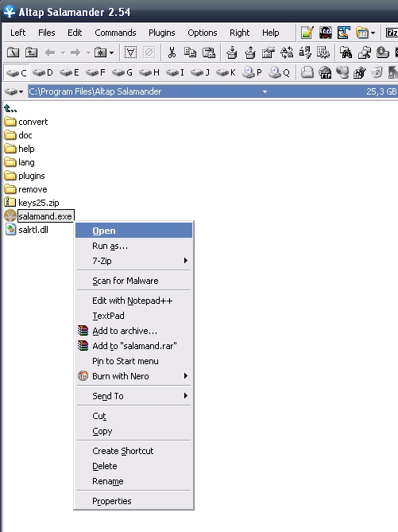
Task: Open notepad edit icon in top toolbar
Action: point(307,33)
